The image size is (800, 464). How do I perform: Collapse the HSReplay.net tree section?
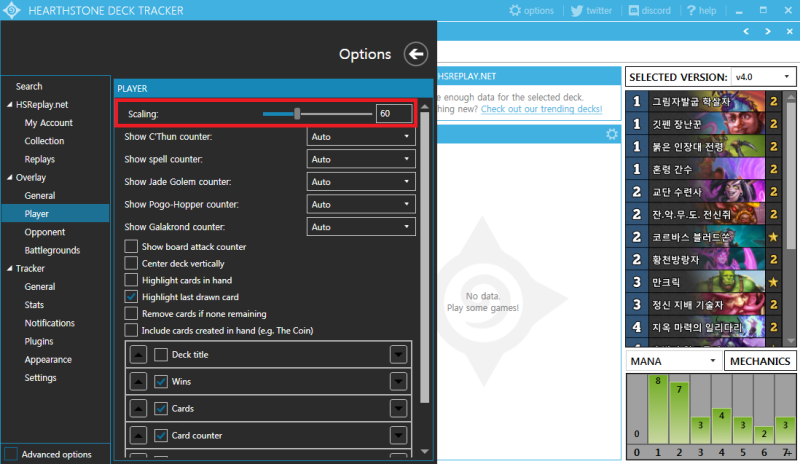coord(10,105)
